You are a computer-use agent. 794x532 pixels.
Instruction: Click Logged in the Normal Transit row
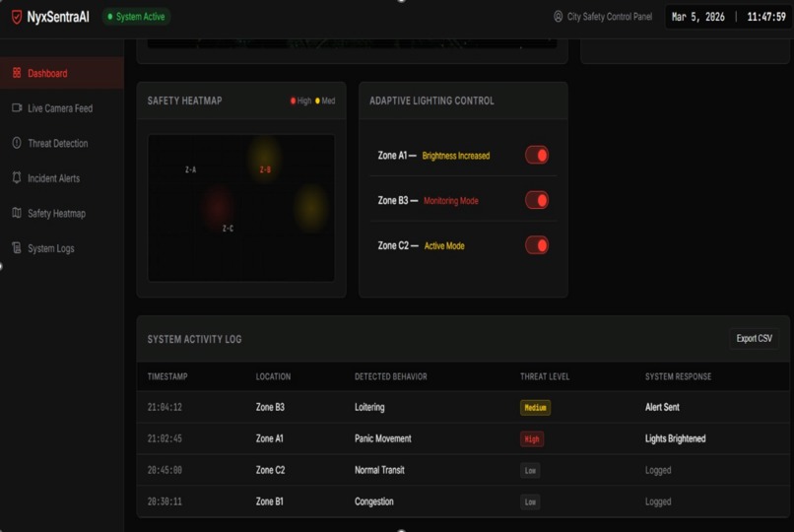pyautogui.click(x=658, y=470)
